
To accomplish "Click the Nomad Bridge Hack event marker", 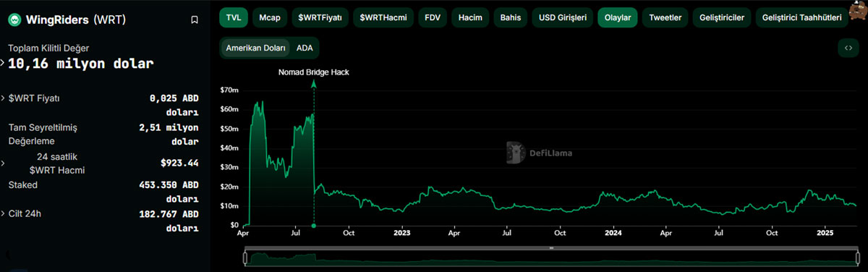I will [x=314, y=72].
